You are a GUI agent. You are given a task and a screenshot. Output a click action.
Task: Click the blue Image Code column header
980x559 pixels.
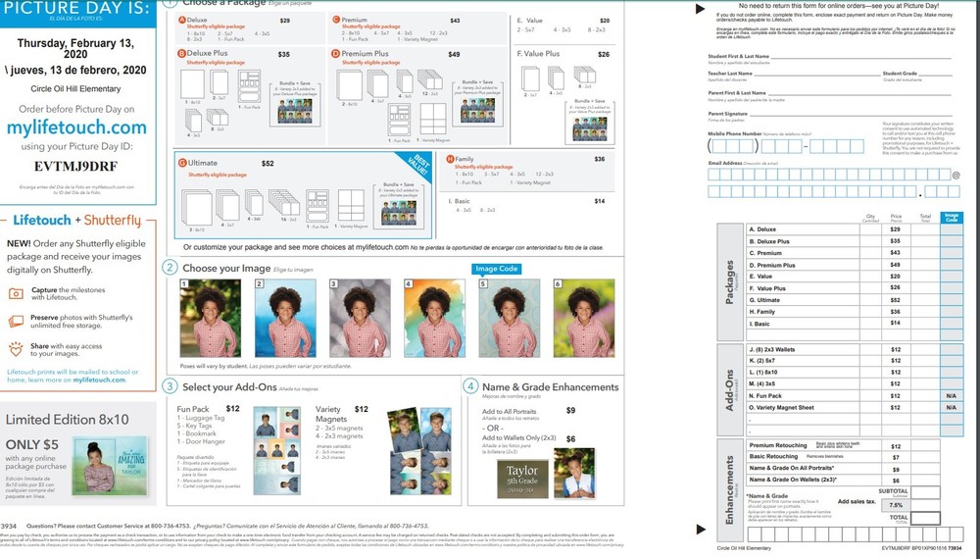(952, 218)
